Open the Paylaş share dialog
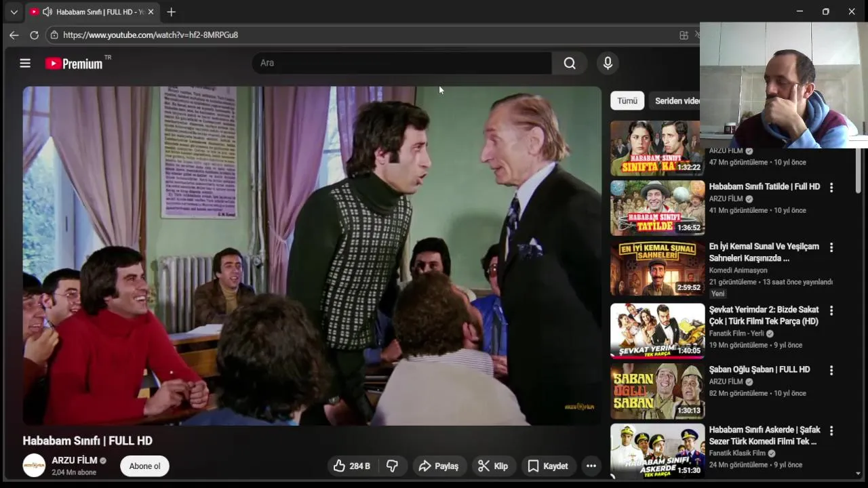This screenshot has height=488, width=868. [439, 466]
